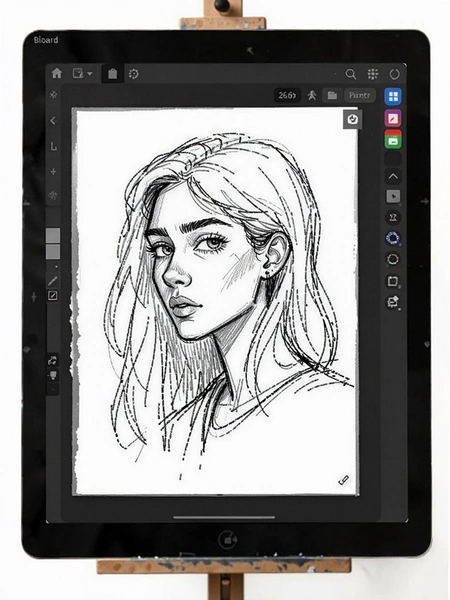
Task: Pick the lower gray color swatch
Action: (x=53, y=252)
